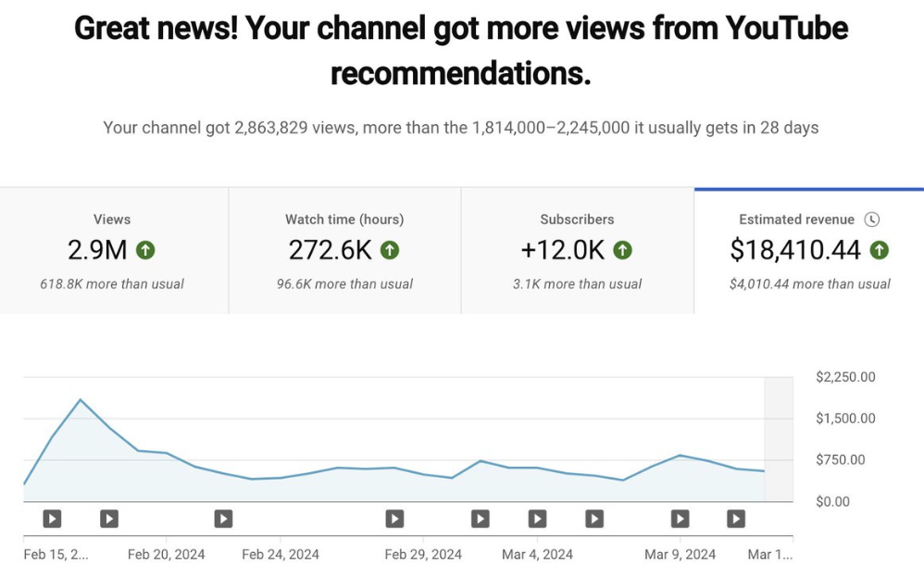Click the Feb 20, 2024 date label
The image size is (924, 576).
[x=166, y=555]
